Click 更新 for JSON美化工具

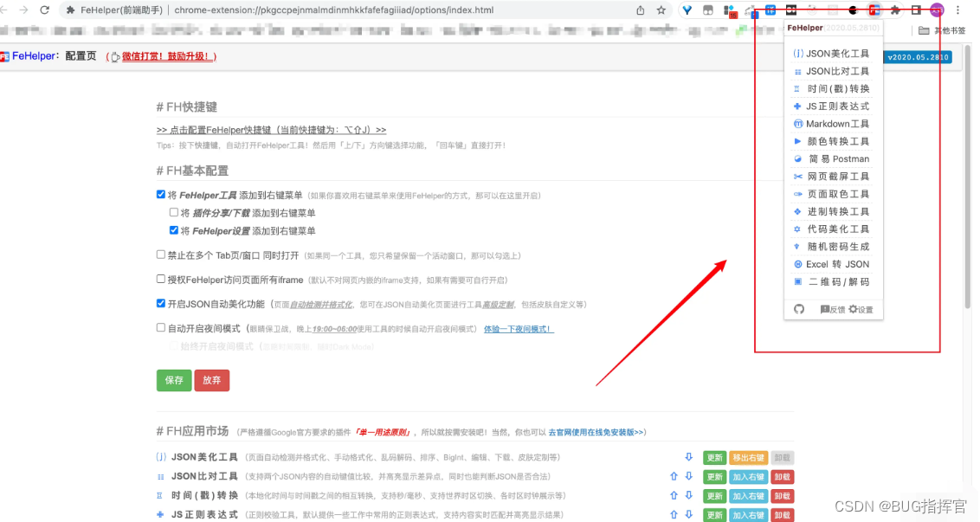(714, 458)
